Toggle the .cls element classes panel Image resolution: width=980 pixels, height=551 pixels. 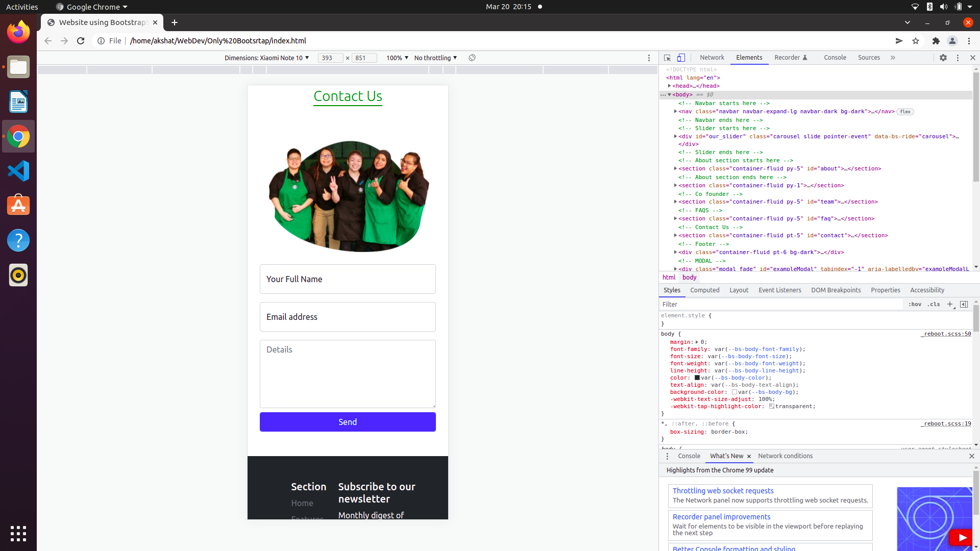tap(934, 304)
